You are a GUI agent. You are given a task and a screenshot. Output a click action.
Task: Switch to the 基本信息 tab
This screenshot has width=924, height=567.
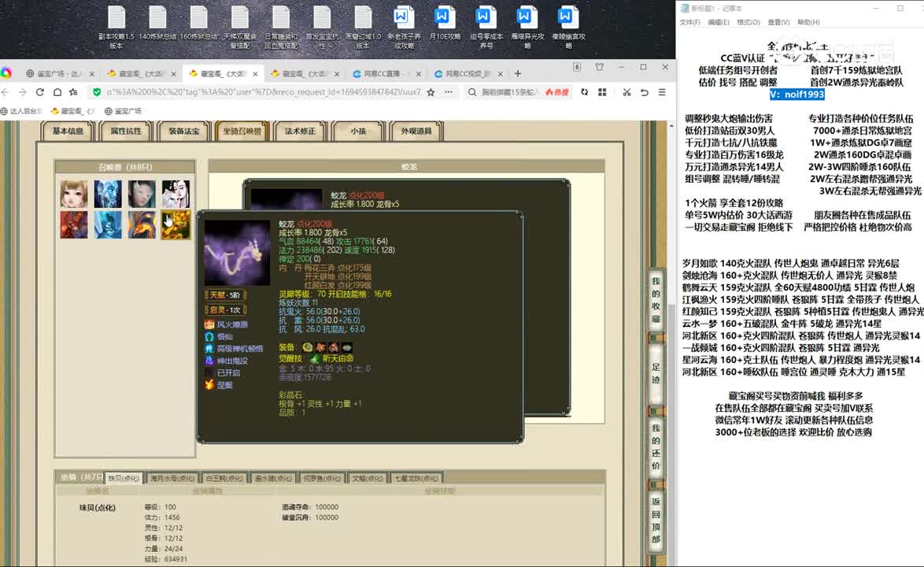pos(68,131)
